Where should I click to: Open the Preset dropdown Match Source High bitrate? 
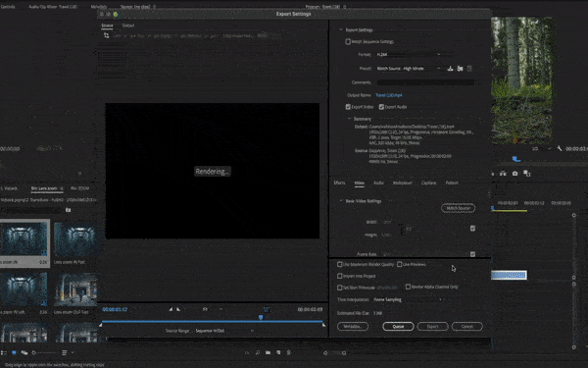click(409, 69)
